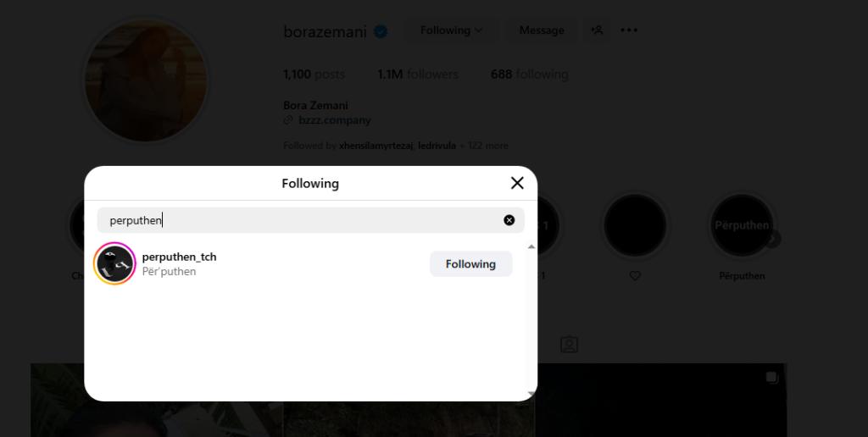
Task: Close the Following dialog with the X
Action: pos(517,183)
